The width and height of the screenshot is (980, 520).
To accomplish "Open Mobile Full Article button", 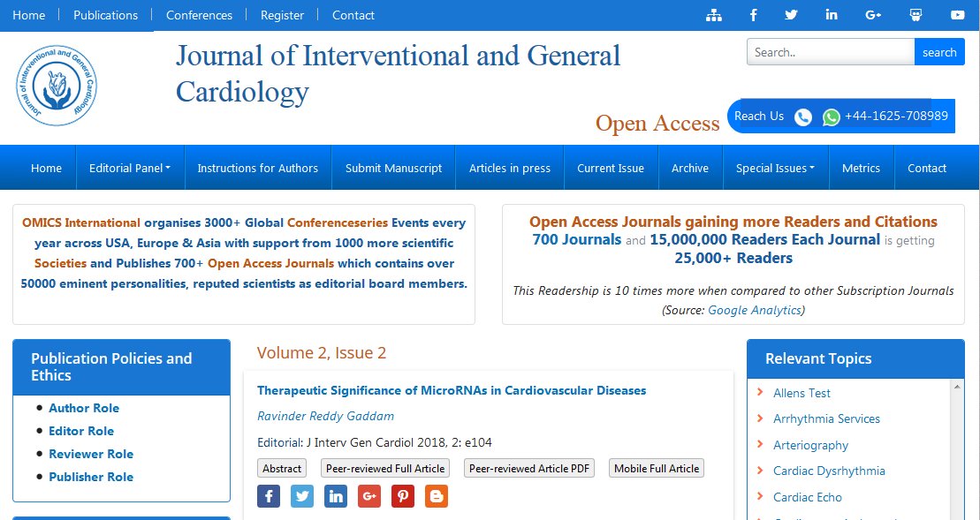I will [x=657, y=468].
